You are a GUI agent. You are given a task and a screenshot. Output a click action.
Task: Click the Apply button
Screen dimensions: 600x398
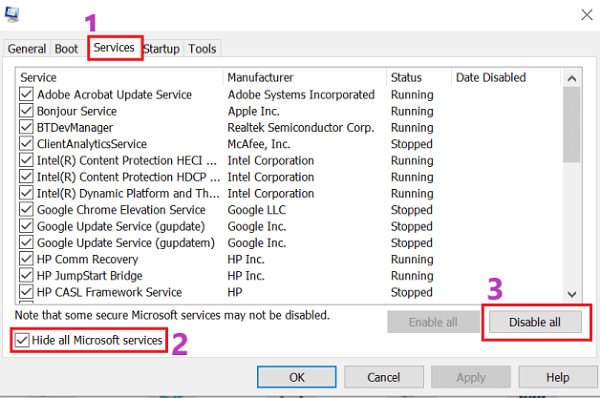coord(471,377)
